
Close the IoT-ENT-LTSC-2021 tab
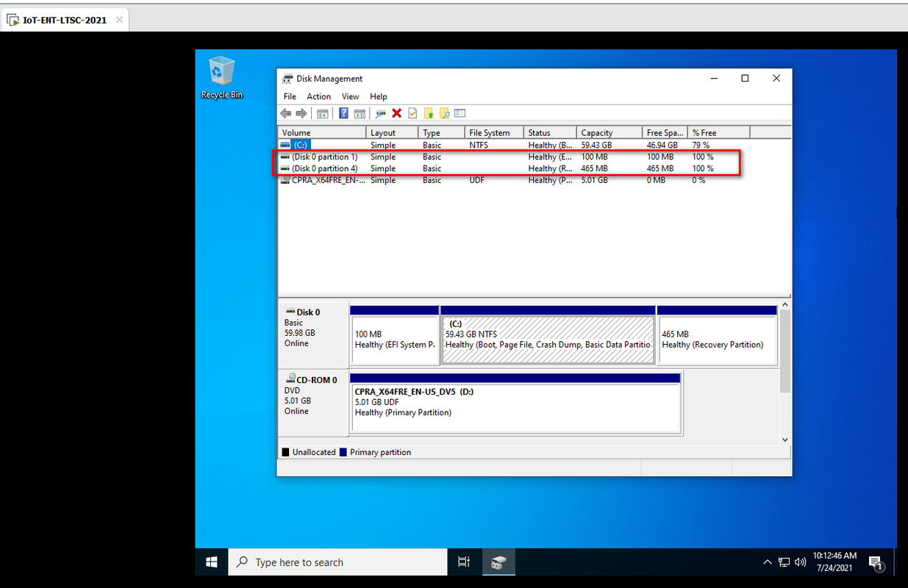pyautogui.click(x=119, y=20)
